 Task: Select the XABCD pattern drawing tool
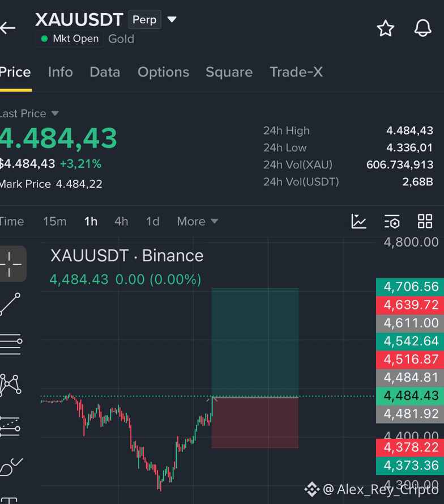(x=11, y=384)
